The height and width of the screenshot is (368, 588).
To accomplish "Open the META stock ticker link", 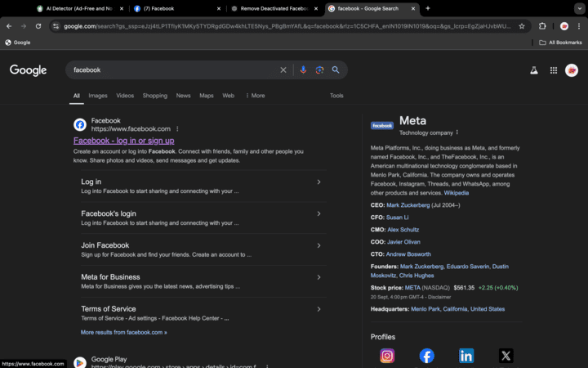I will point(412,288).
